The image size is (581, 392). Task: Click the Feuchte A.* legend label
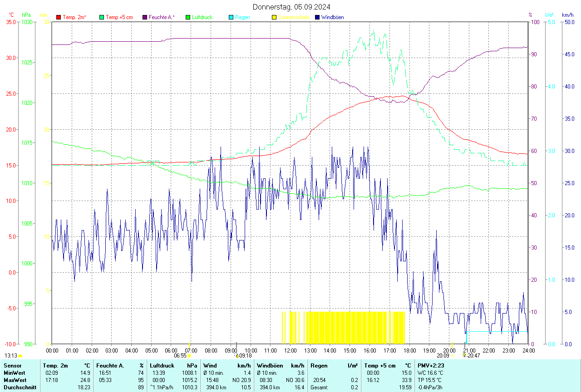pyautogui.click(x=162, y=17)
